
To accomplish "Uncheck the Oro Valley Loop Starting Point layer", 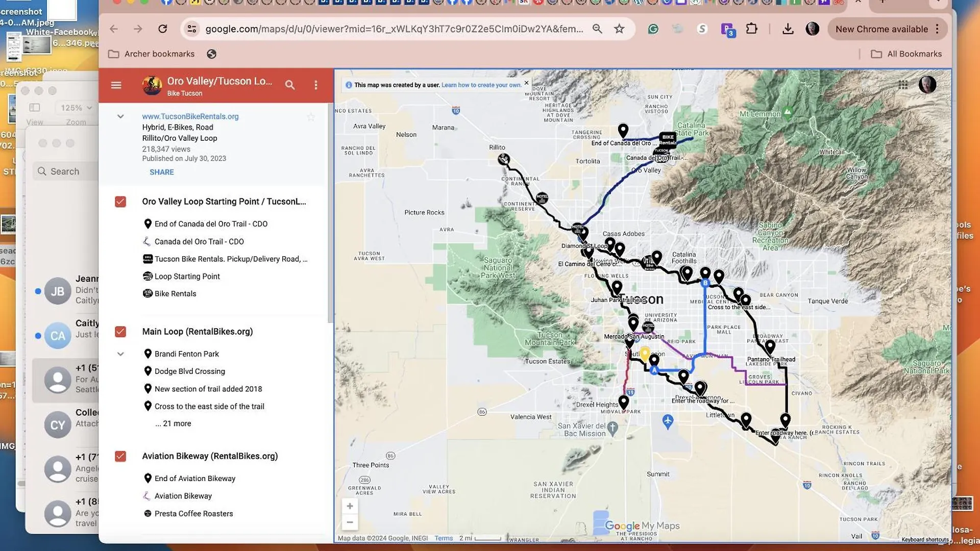I will [120, 202].
